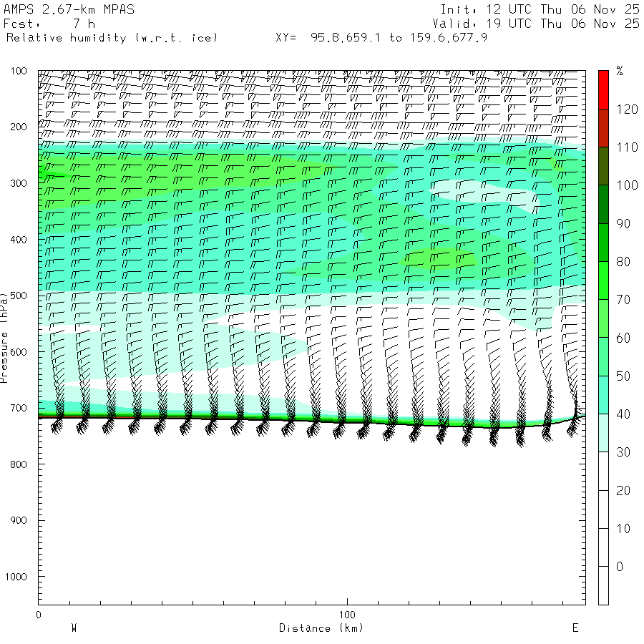Viewport: 644px width, 644px height.
Task: Click the '70' colorbar value label
Action: pos(623,300)
